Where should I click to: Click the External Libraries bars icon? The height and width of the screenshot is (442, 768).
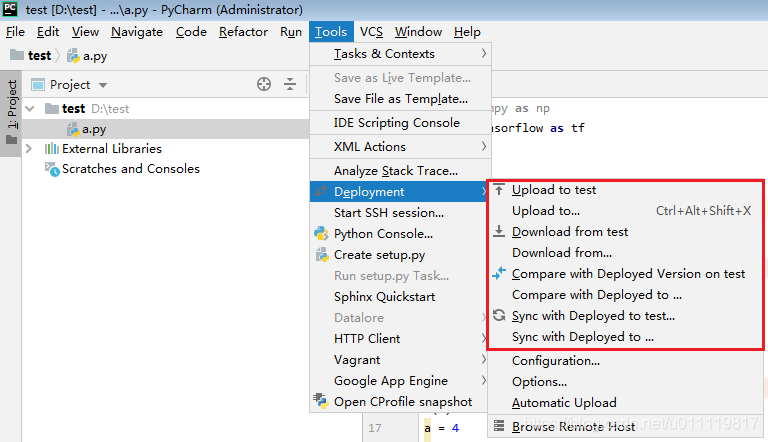[x=52, y=148]
